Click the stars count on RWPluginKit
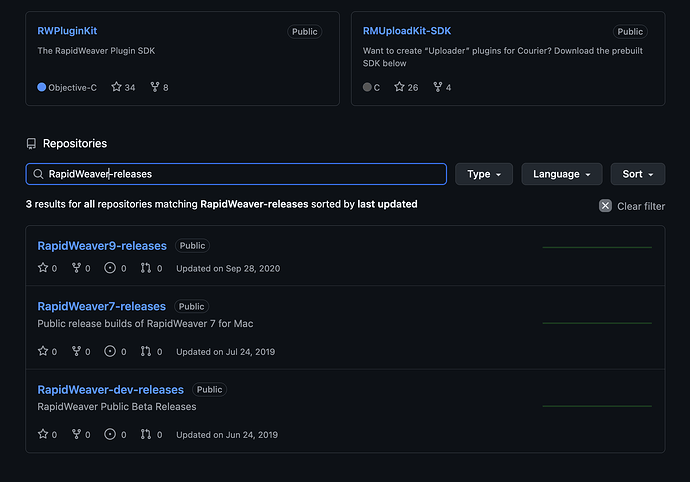The height and width of the screenshot is (482, 690). [123, 88]
